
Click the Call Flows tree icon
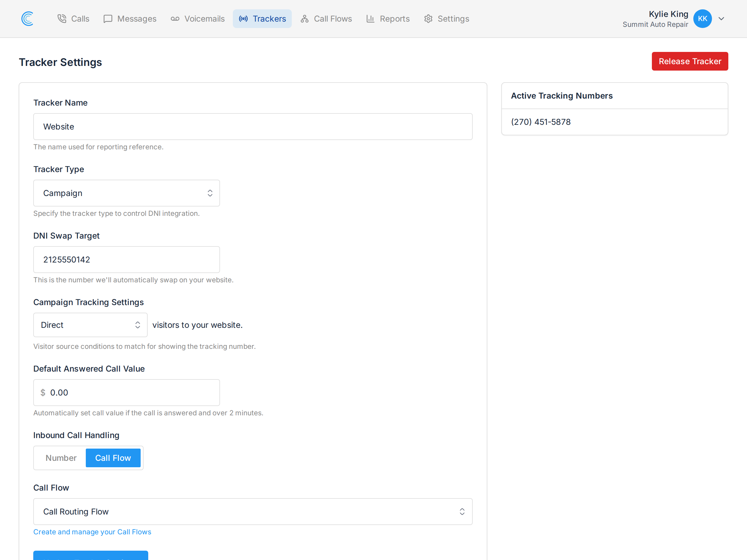[x=305, y=19]
